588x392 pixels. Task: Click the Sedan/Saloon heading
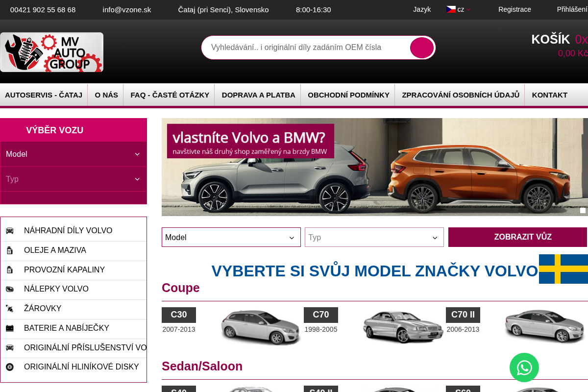click(x=202, y=367)
